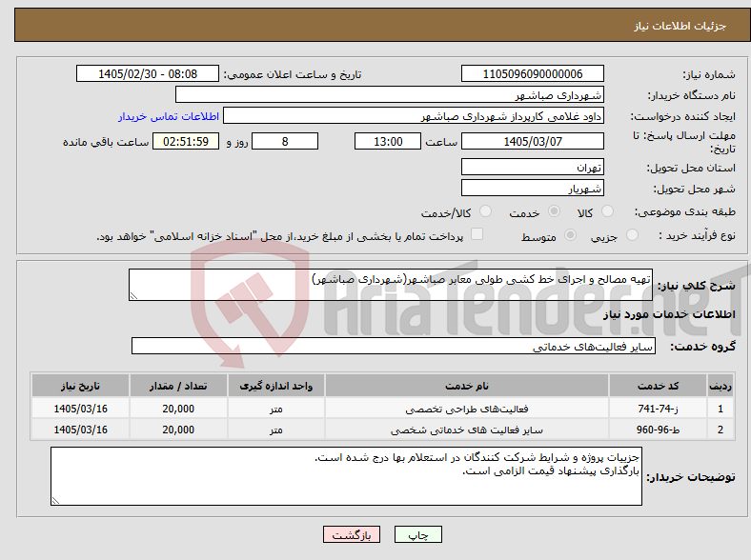Click the 20,000 quantity in row 2
Image resolution: width=751 pixels, height=560 pixels.
[x=178, y=430]
